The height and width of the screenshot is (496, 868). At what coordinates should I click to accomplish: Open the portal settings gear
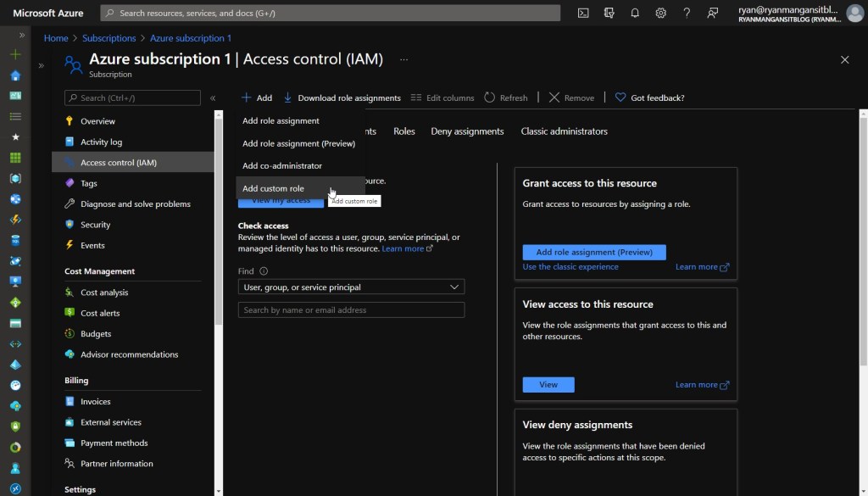(660, 13)
